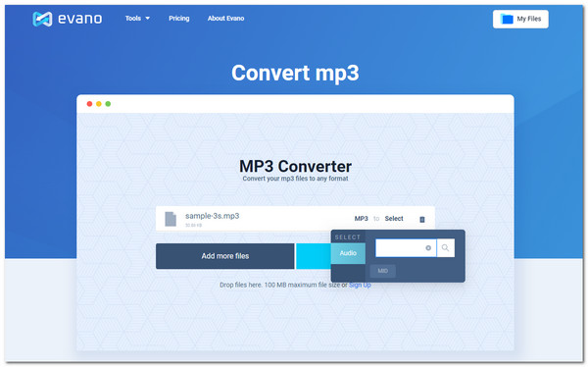The width and height of the screenshot is (588, 367).
Task: Delete sample-3s.mp3 with the trash icon
Action: pos(421,219)
